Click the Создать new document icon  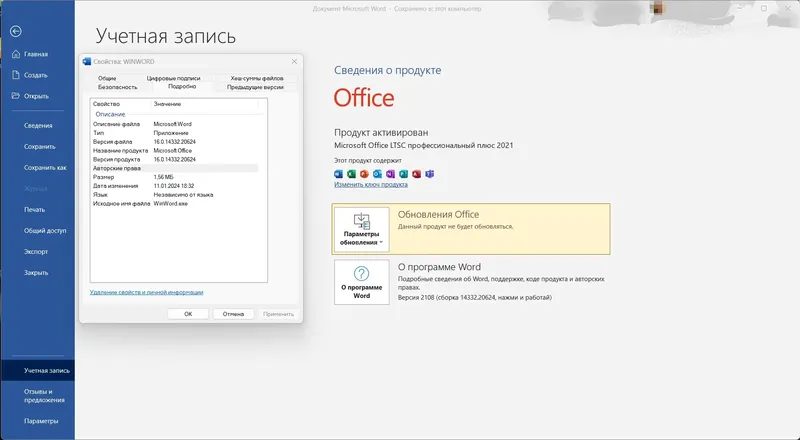[16, 75]
